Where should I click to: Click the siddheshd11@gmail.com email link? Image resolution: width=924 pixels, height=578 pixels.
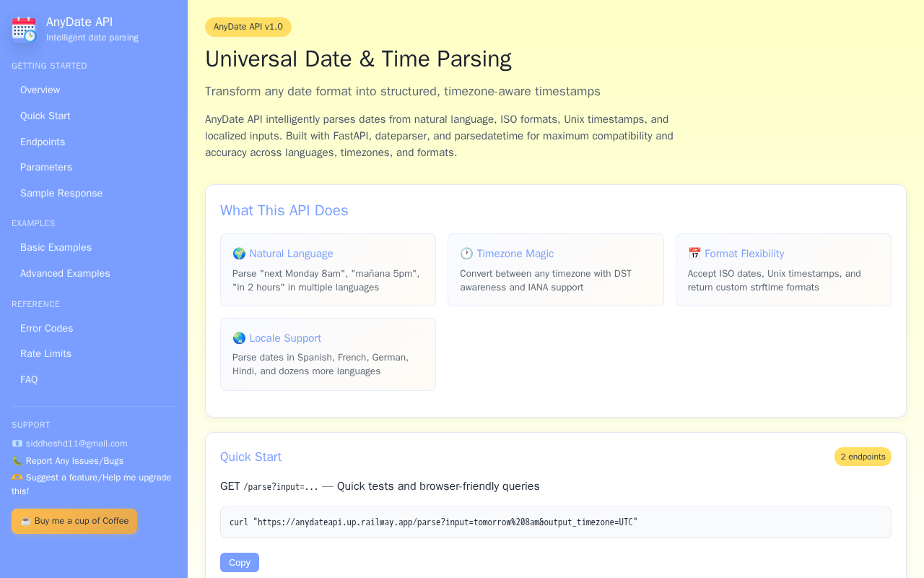(77, 444)
